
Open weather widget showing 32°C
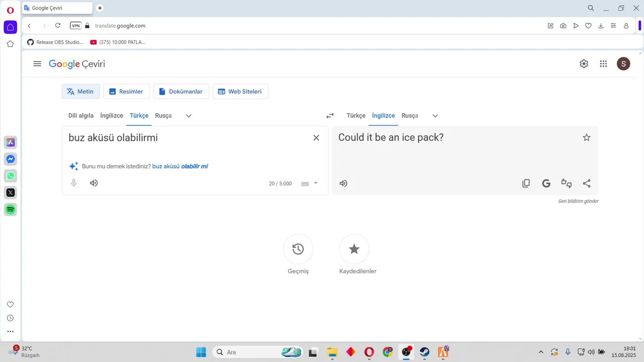(24, 351)
